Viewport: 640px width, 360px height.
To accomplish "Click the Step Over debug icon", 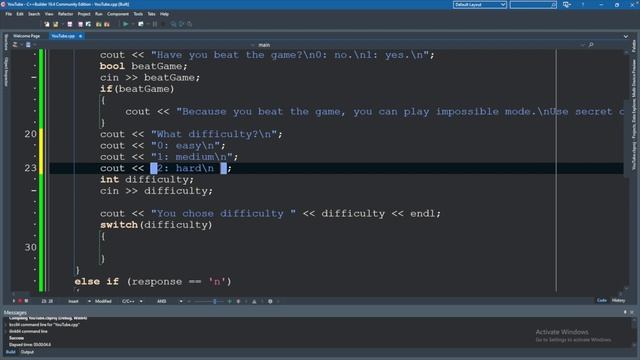I will click(x=182, y=24).
